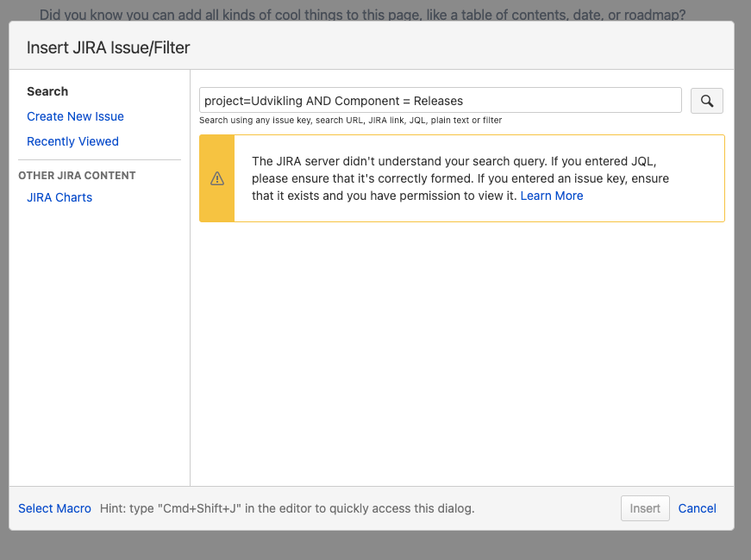Screen dimensions: 751x560
Task: Select Create New Issue in sidebar
Action: click(x=75, y=116)
